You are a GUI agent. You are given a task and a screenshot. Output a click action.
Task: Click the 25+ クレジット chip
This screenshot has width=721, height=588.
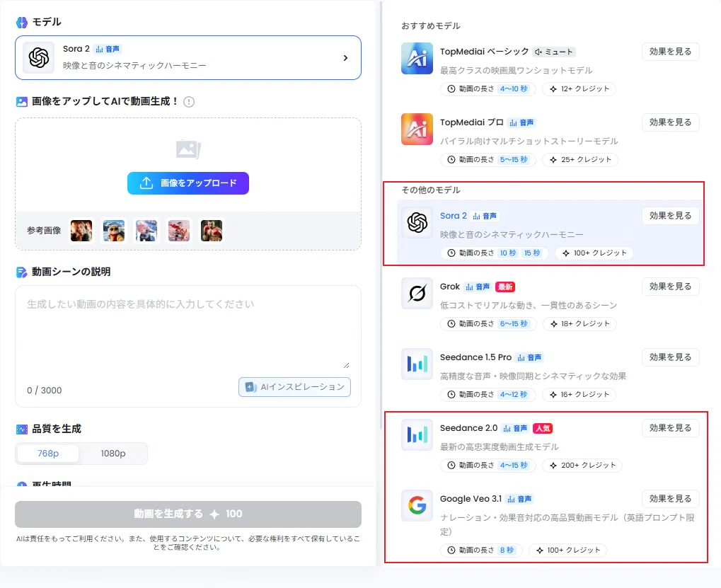tap(580, 159)
